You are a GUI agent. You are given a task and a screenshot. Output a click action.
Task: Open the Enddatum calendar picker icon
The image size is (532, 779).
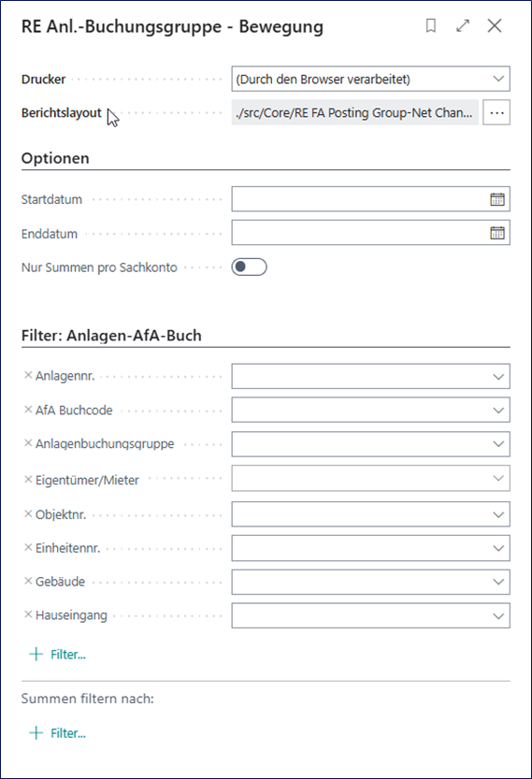tap(497, 233)
